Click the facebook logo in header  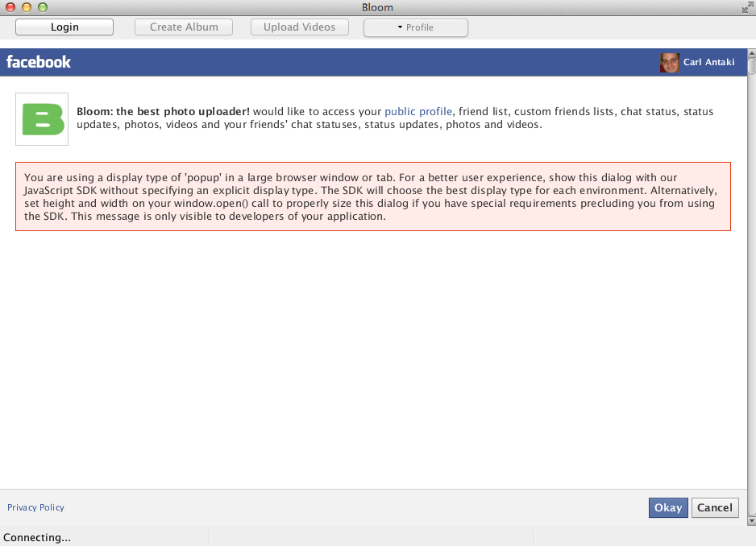(x=39, y=62)
